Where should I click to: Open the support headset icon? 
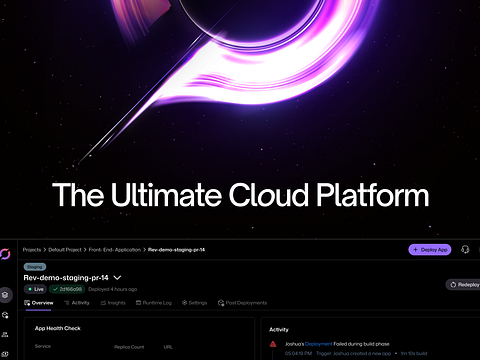click(465, 249)
